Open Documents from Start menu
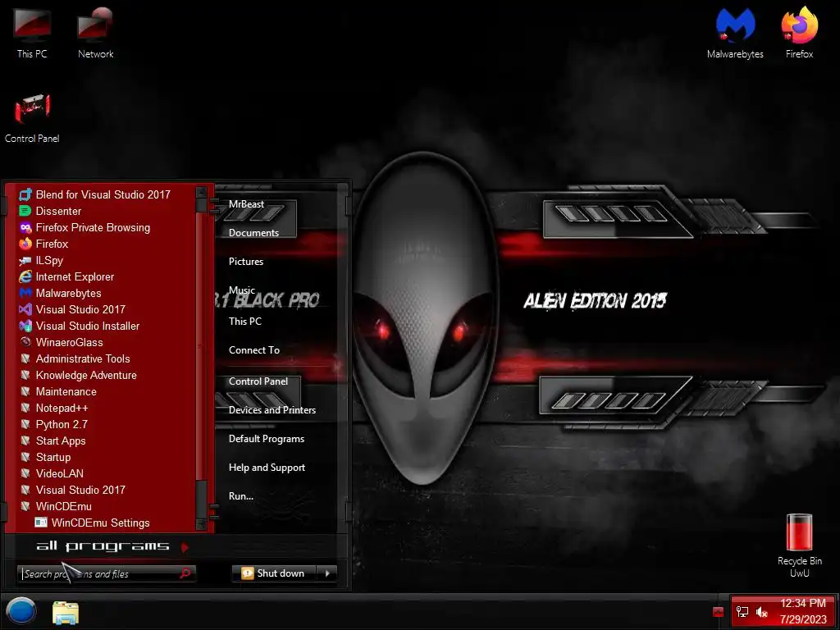This screenshot has height=630, width=840. (x=254, y=233)
